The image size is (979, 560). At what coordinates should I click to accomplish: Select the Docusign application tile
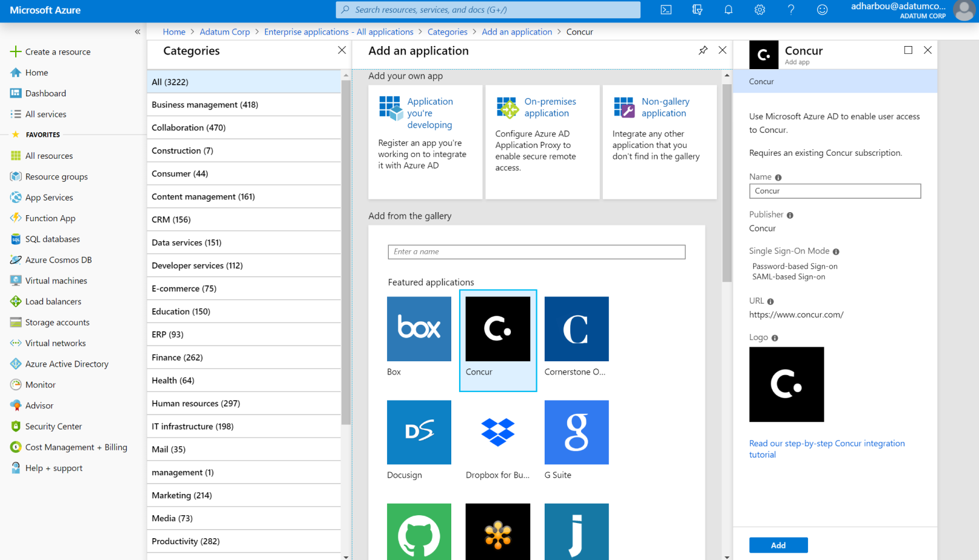point(419,432)
